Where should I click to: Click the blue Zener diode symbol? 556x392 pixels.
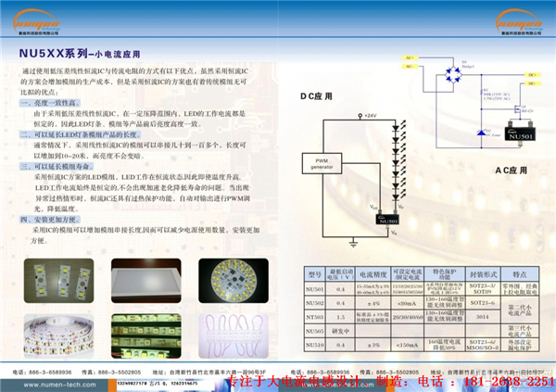(x=481, y=133)
